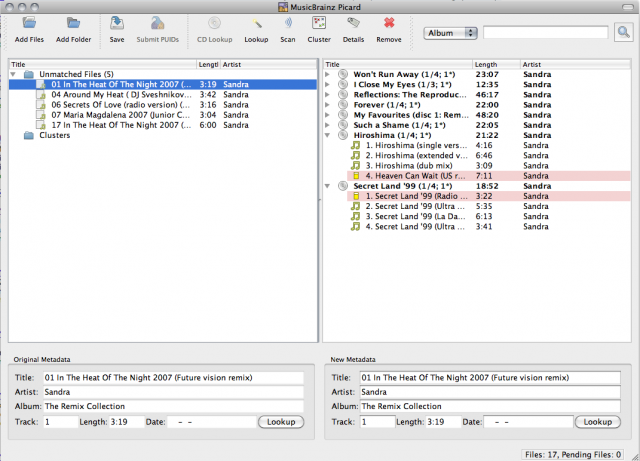Click the New Metadata Artist field

point(490,392)
